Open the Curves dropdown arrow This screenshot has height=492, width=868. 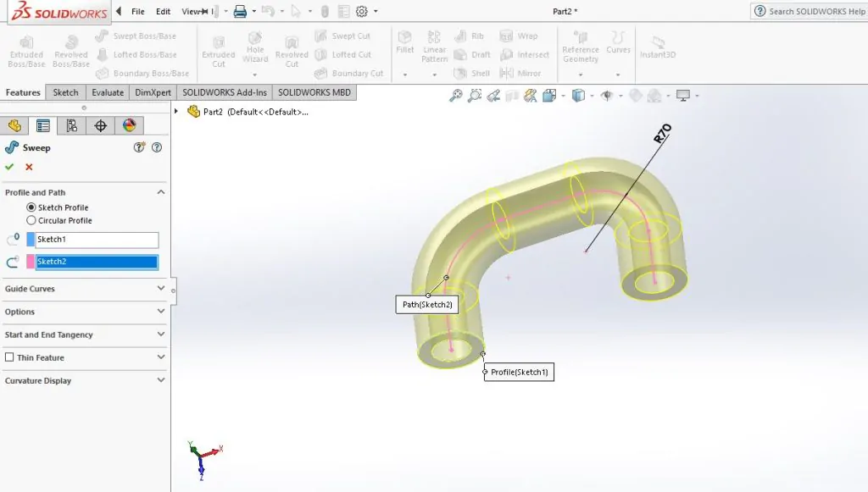coord(618,74)
